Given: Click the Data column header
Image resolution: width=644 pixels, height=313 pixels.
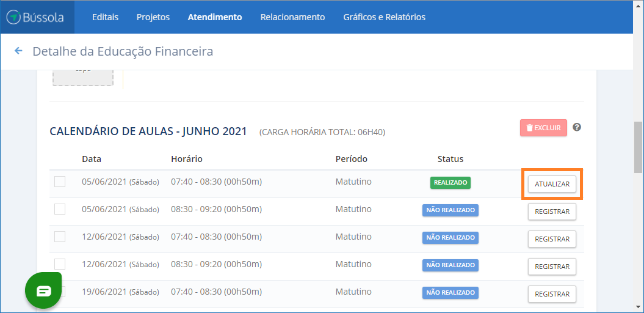Looking at the screenshot, I should 92,159.
